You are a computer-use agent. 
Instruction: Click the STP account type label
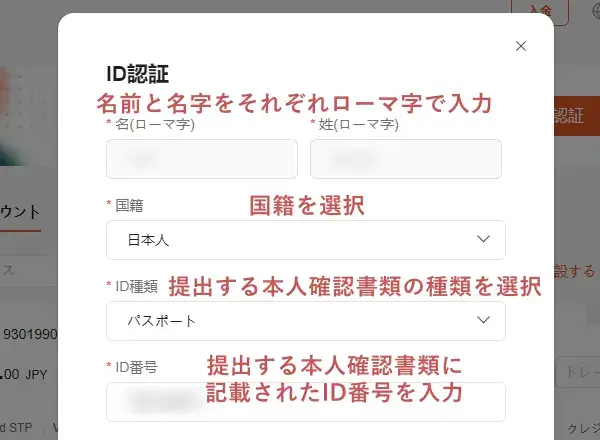16,427
